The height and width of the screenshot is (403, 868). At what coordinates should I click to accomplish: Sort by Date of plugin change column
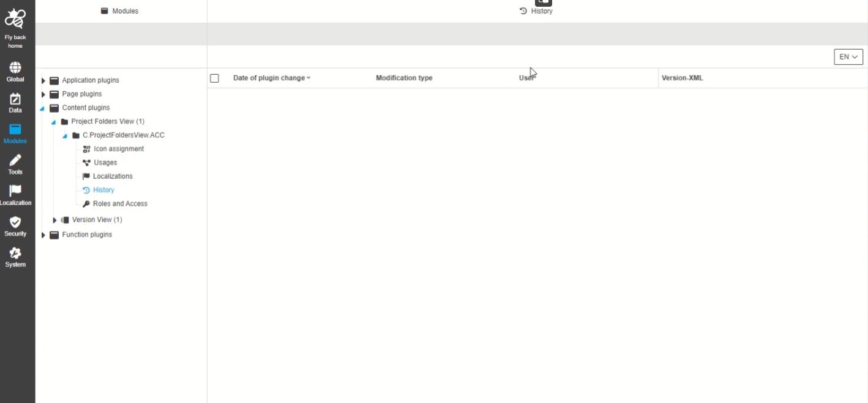(272, 78)
